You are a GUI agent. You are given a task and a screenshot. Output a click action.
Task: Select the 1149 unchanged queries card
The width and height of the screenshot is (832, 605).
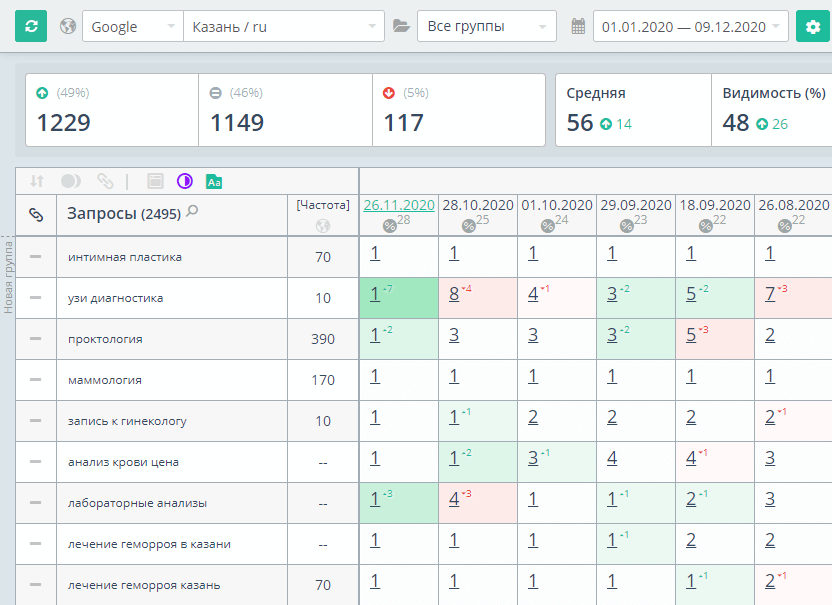pos(285,110)
